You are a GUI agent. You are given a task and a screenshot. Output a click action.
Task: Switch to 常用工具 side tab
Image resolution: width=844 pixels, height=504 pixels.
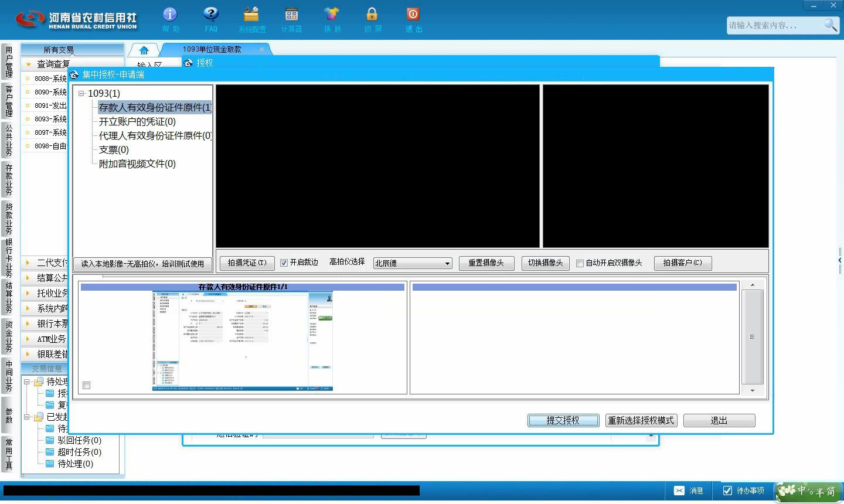(x=8, y=454)
